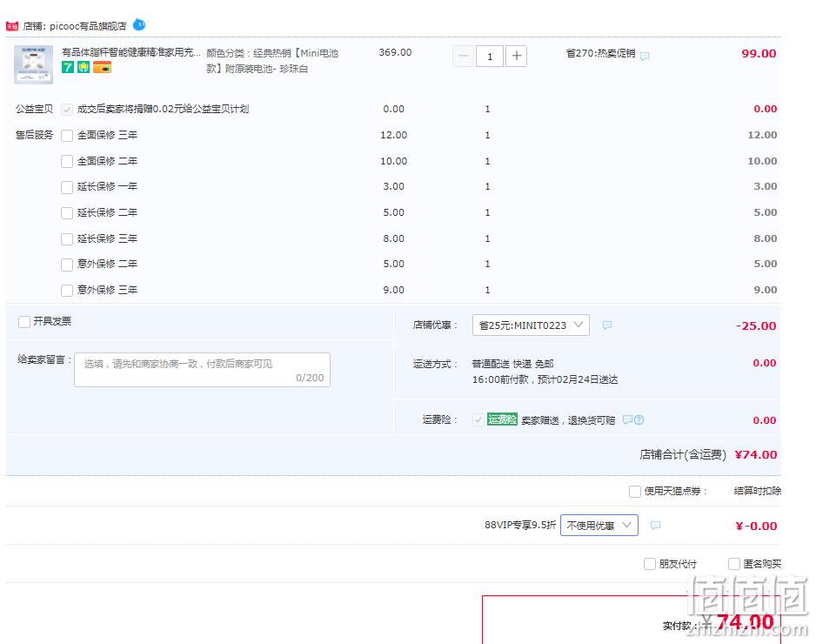Click the store total ¥74.00

pyautogui.click(x=756, y=454)
